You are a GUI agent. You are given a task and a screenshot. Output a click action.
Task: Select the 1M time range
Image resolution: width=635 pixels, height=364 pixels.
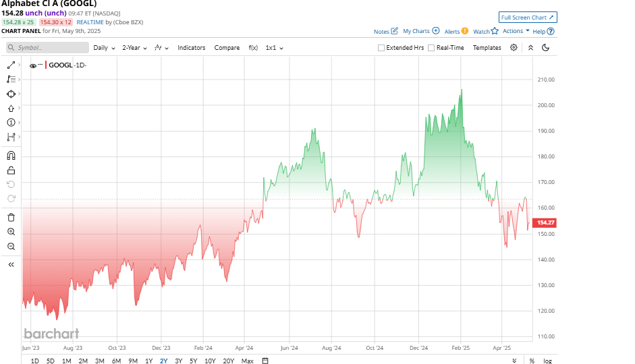coord(66,361)
